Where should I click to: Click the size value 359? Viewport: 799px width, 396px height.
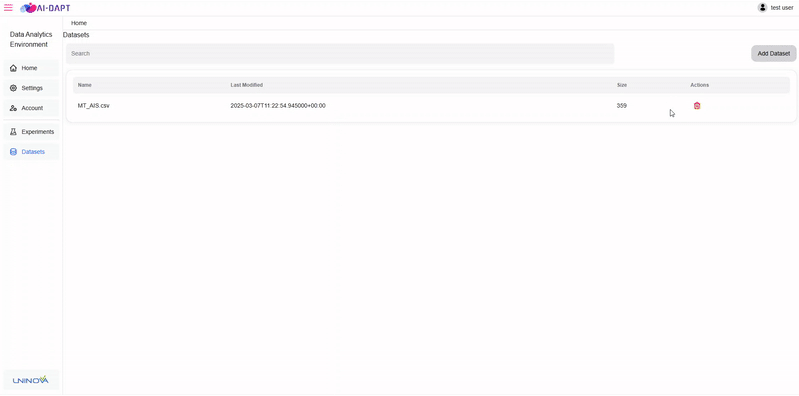click(x=622, y=105)
